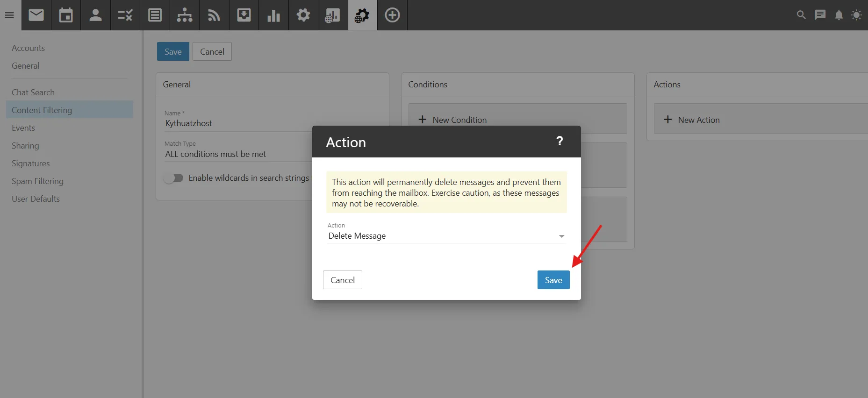
Task: Open the Notes icon in toolbar
Action: pos(155,15)
